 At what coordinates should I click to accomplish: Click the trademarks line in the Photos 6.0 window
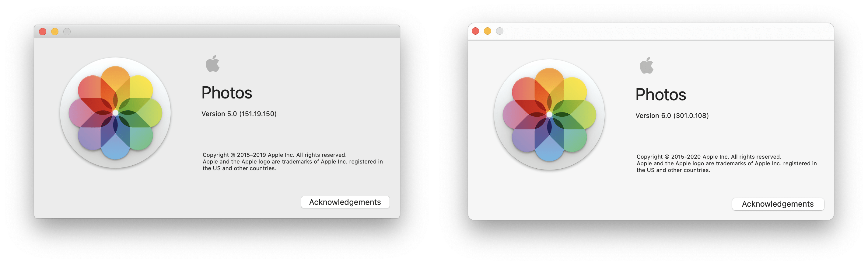[726, 163]
